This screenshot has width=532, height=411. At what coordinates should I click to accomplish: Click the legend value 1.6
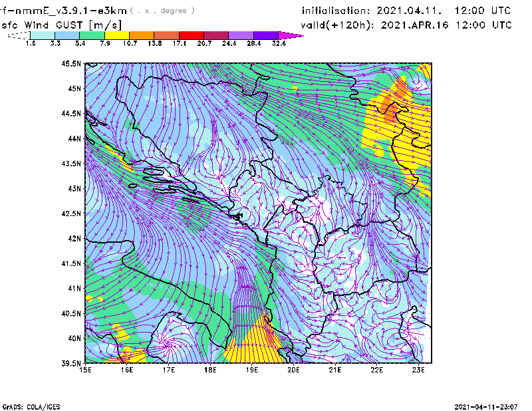(x=31, y=43)
